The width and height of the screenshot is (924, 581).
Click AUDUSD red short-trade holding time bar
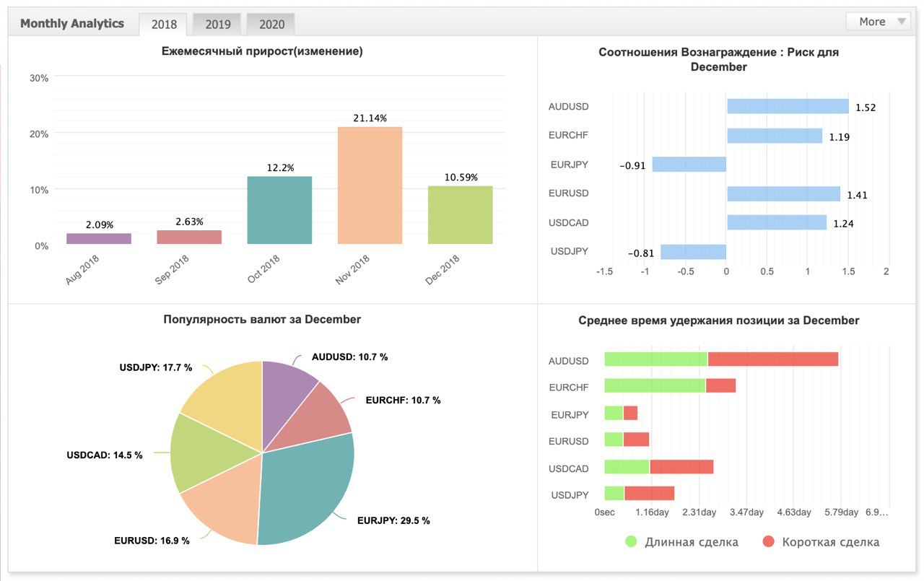[773, 359]
